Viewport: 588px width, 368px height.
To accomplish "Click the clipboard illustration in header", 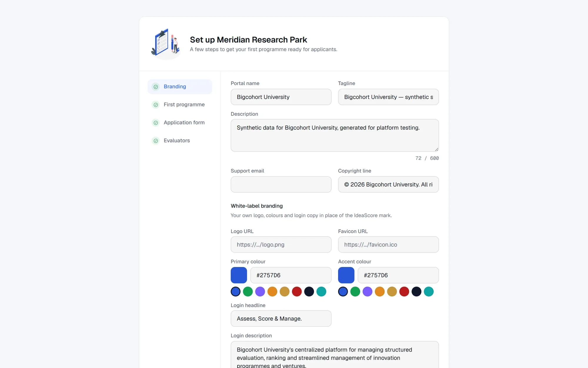I will coord(166,44).
